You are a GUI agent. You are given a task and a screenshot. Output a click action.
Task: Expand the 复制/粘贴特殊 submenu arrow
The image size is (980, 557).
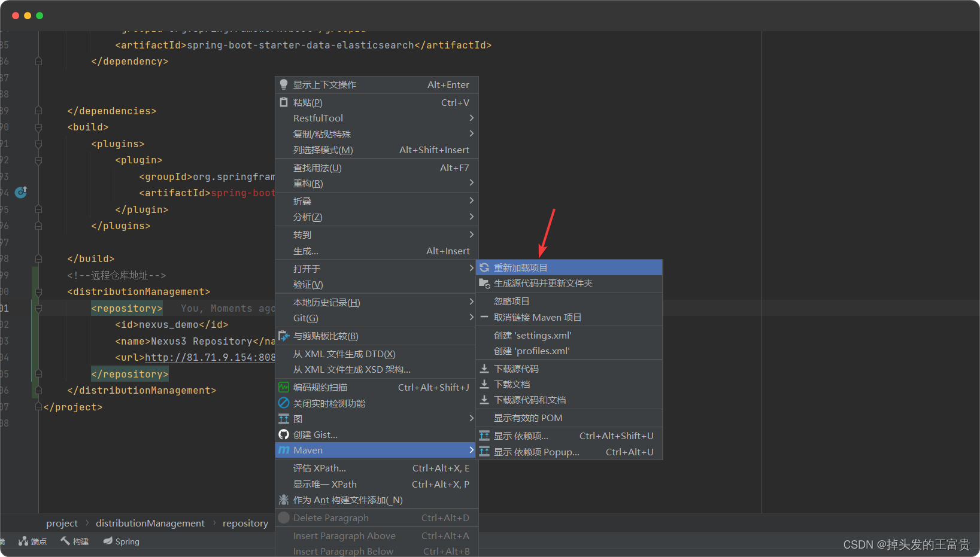pos(472,133)
